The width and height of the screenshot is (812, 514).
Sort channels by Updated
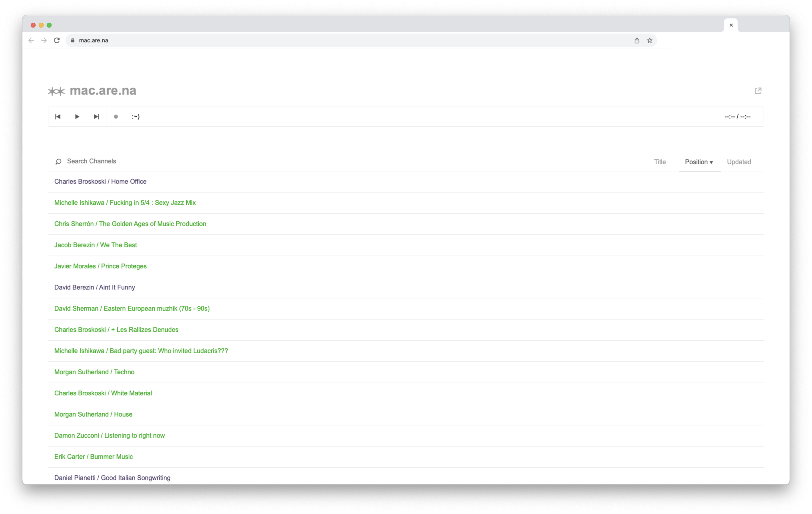pos(738,162)
